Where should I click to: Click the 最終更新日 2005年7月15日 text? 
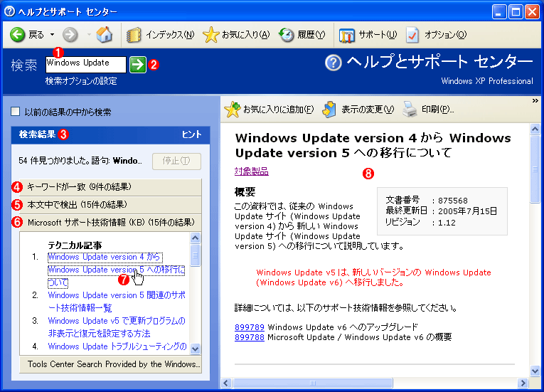442,211
